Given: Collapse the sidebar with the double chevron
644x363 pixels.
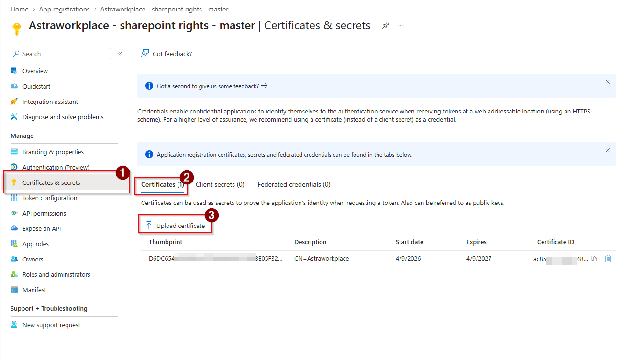Looking at the screenshot, I should 120,54.
